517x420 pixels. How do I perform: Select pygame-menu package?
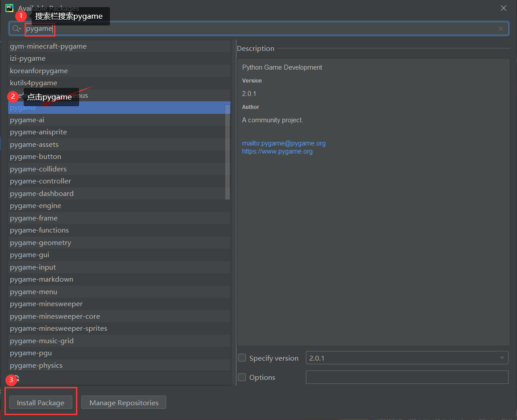point(119,292)
